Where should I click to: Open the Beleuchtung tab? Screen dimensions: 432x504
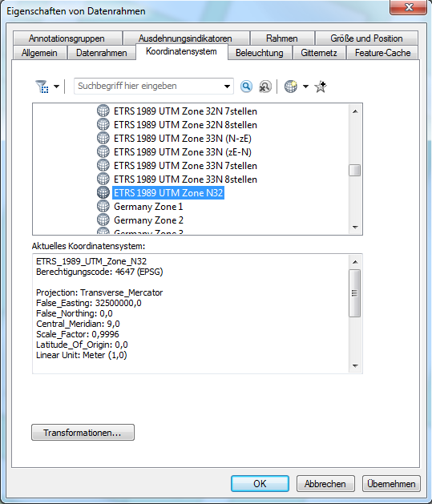(x=260, y=53)
